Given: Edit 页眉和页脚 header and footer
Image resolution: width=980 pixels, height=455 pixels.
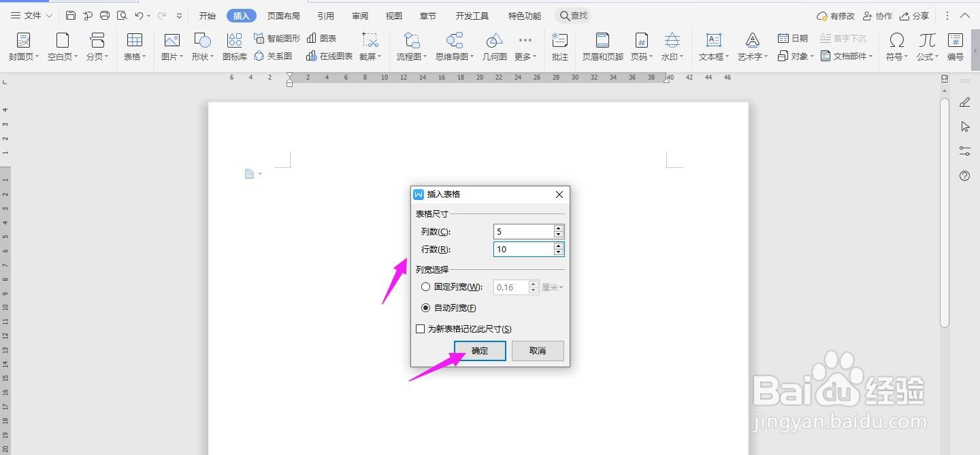Looking at the screenshot, I should point(602,47).
